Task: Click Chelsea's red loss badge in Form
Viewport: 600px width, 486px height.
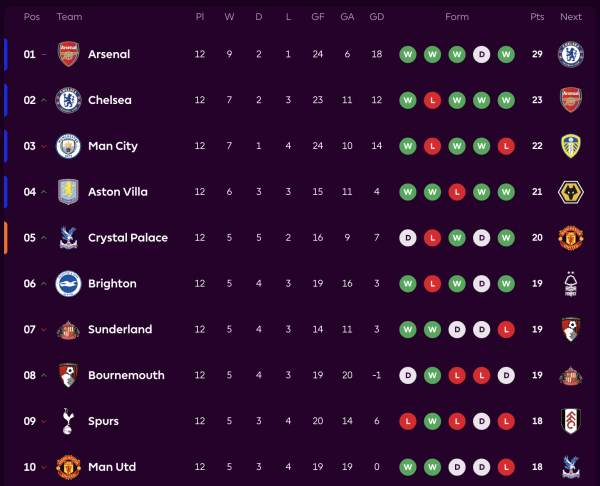Action: coord(433,100)
